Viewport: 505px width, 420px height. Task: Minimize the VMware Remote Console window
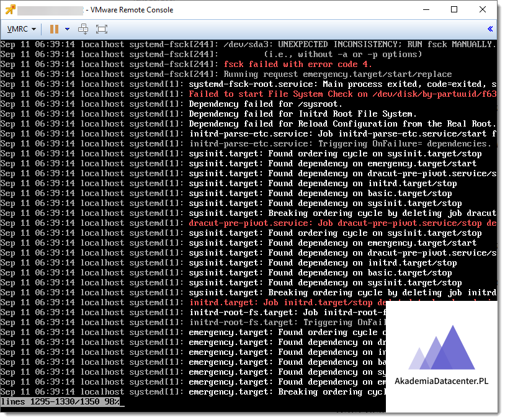pos(426,10)
